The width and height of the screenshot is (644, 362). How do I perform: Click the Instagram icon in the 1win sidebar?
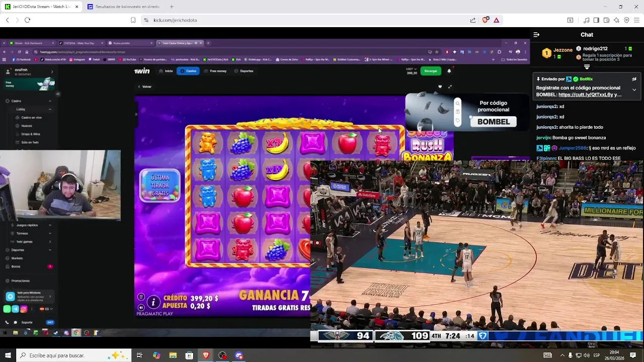(x=24, y=309)
